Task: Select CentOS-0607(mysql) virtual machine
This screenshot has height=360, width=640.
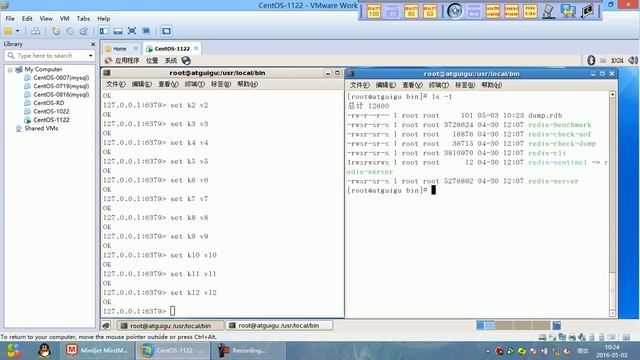Action: pos(61,78)
